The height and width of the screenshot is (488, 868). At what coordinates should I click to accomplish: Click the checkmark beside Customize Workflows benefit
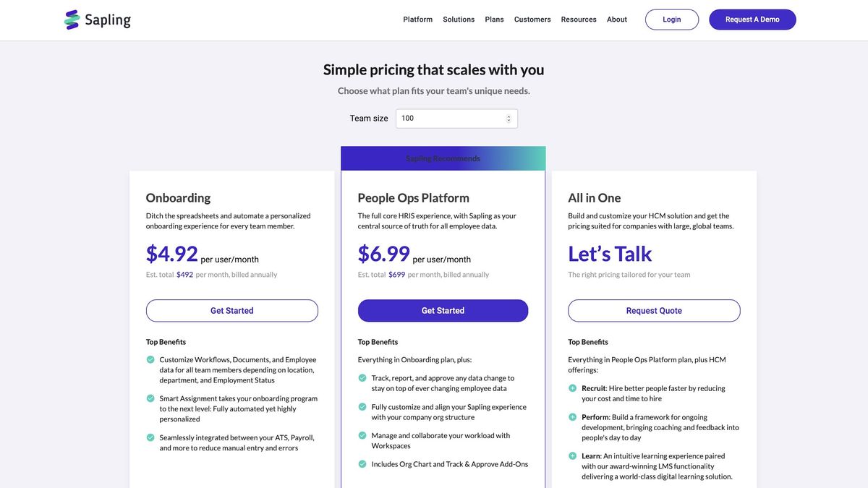(x=150, y=359)
